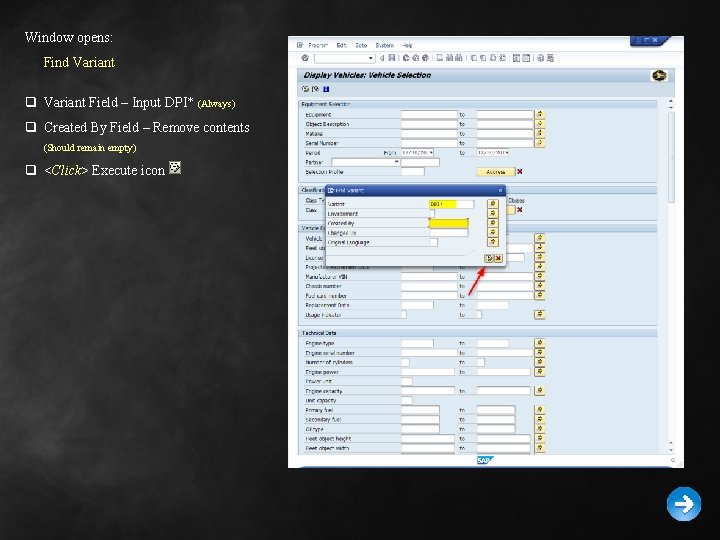Open multiple selection for Object Description row

pos(540,124)
